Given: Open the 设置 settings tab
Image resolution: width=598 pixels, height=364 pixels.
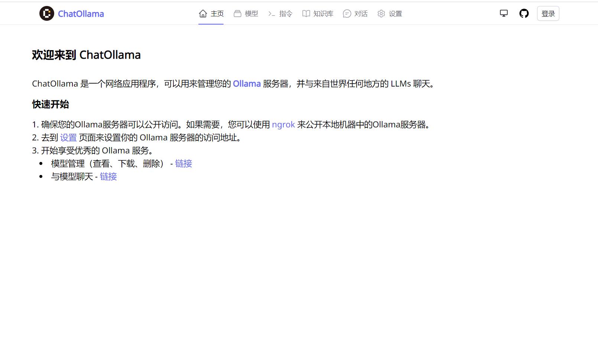Looking at the screenshot, I should (390, 14).
